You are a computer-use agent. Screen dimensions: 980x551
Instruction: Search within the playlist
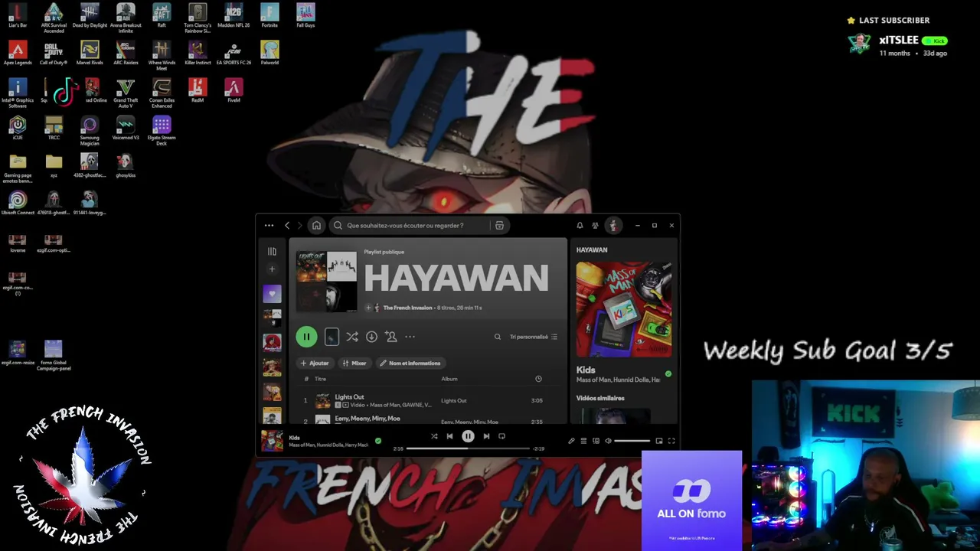(x=498, y=337)
